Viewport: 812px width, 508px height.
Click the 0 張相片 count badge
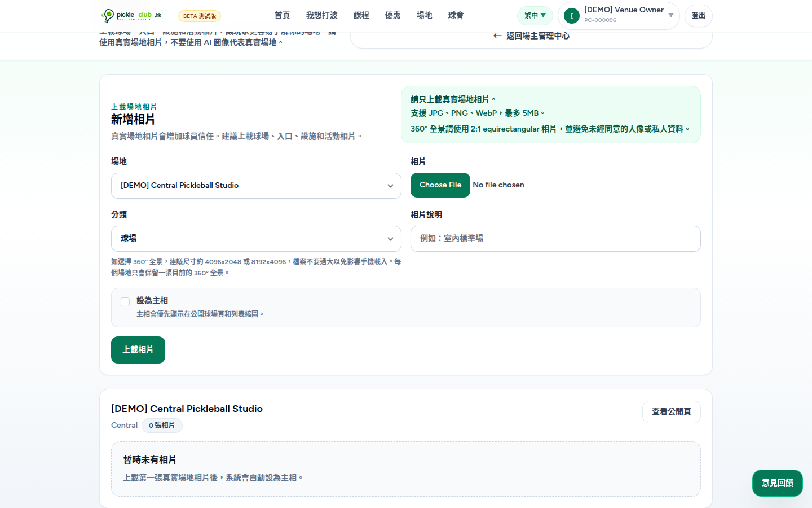(x=162, y=426)
